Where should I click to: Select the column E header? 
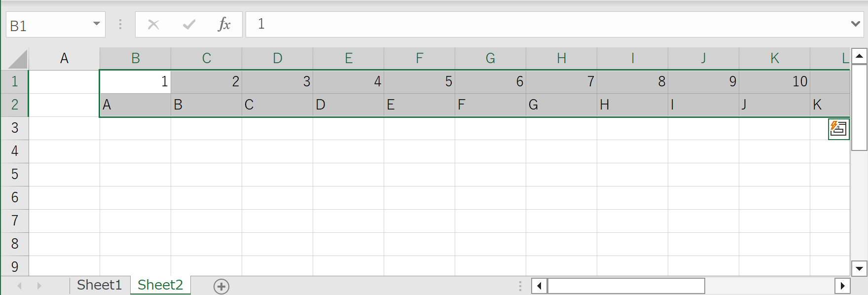coord(349,59)
